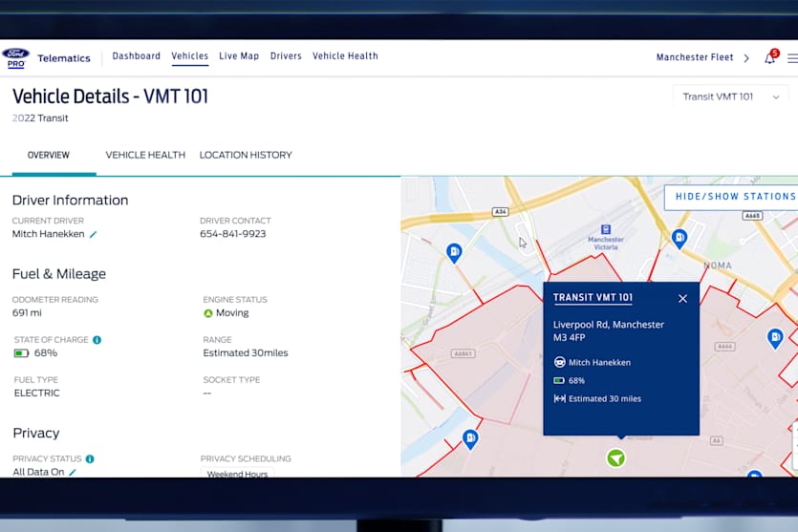Click charging station pin near the A665 road label

(679, 238)
